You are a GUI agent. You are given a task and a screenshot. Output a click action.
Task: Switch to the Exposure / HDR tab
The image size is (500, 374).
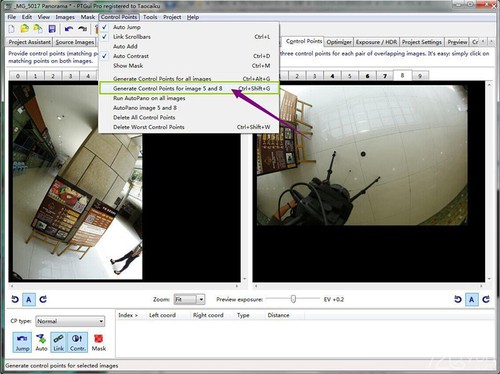pos(376,42)
